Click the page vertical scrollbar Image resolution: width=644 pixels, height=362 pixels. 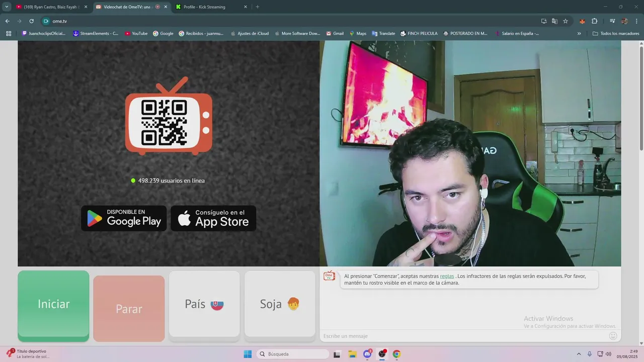641,99
